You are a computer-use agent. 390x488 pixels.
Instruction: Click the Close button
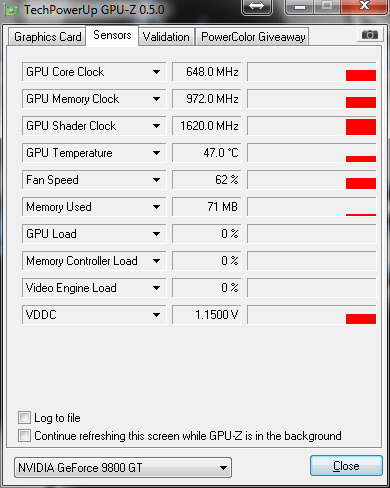click(346, 465)
